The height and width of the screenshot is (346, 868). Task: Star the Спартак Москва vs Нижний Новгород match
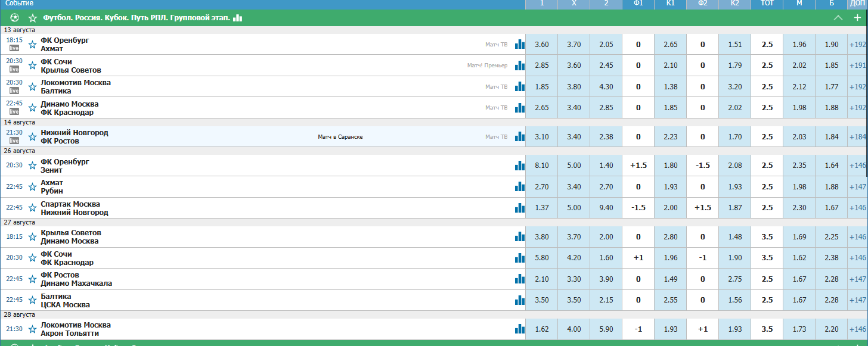[32, 208]
